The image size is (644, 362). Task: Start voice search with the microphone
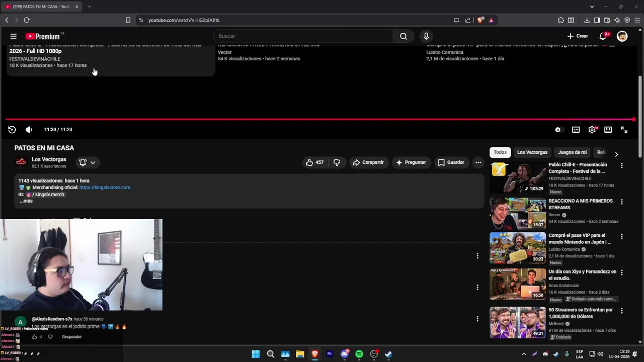pos(426,36)
